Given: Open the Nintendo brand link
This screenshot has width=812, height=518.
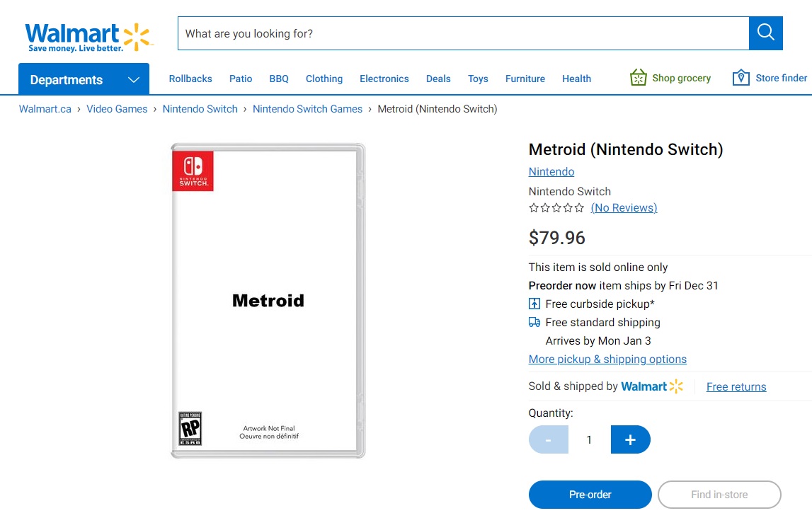Looking at the screenshot, I should click(x=551, y=172).
